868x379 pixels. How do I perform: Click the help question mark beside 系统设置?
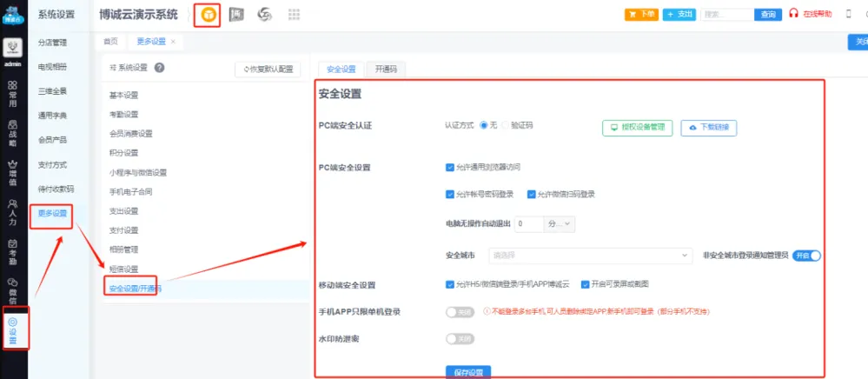point(160,68)
